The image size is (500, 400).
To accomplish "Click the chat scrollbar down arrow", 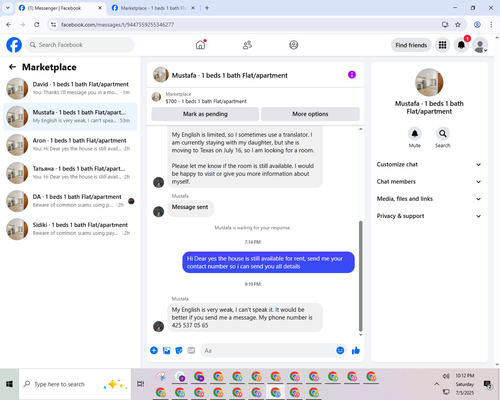I will pyautogui.click(x=360, y=335).
